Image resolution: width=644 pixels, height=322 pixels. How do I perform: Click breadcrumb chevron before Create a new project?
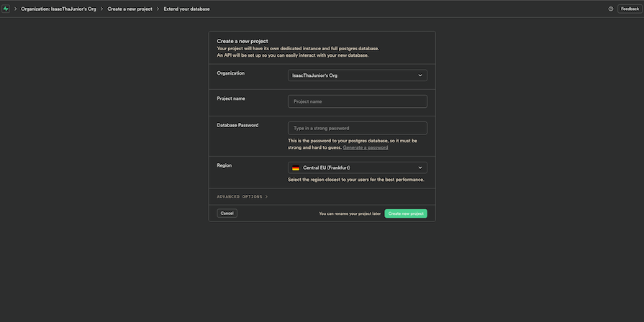(x=102, y=9)
